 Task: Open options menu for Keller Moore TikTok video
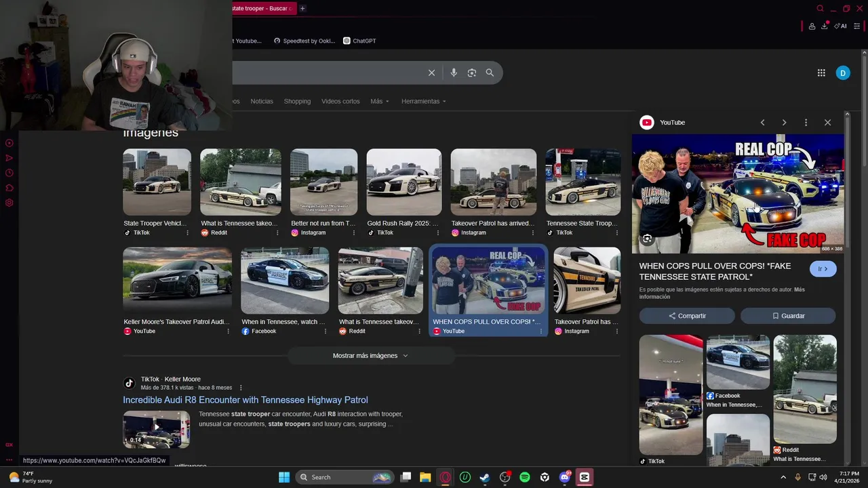[x=241, y=388]
